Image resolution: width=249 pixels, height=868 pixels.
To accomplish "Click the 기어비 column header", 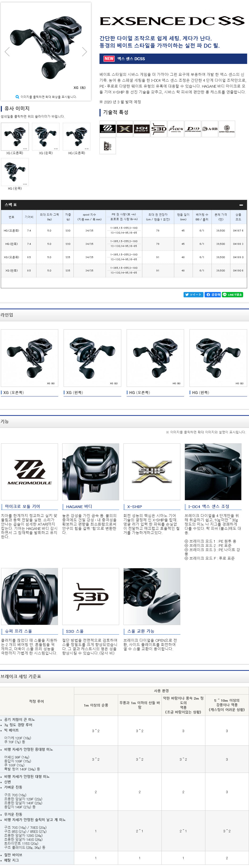I will click(x=29, y=217).
